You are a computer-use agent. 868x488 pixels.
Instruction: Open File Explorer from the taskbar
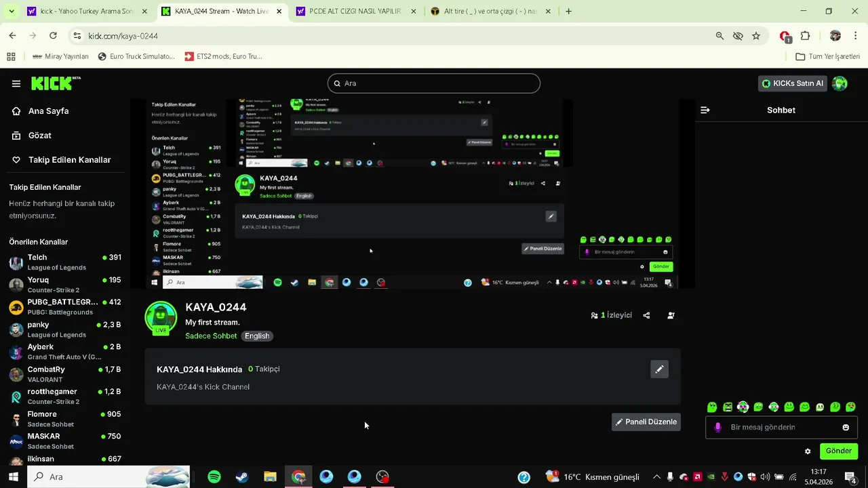coord(270,476)
